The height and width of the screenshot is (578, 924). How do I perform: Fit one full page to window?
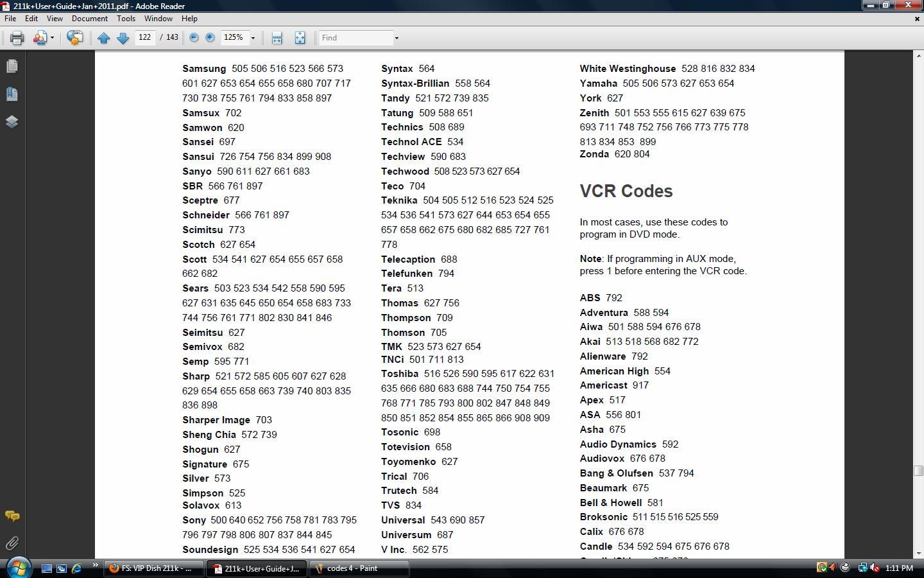click(x=300, y=38)
